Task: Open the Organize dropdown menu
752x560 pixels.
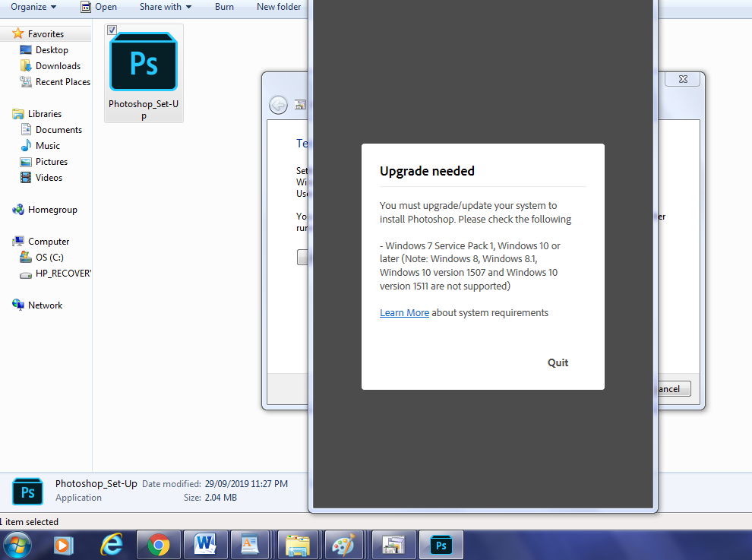Action: (x=33, y=7)
